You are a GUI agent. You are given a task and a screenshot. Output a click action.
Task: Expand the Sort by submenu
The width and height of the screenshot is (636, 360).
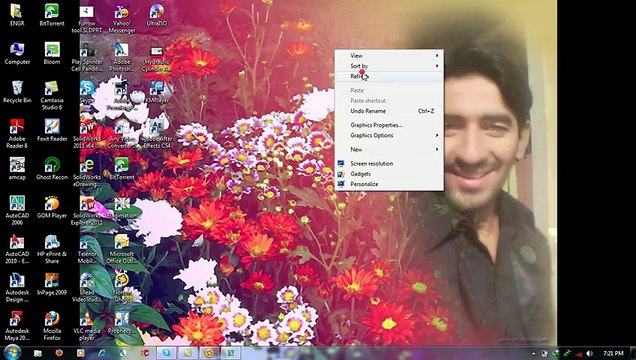(389, 66)
